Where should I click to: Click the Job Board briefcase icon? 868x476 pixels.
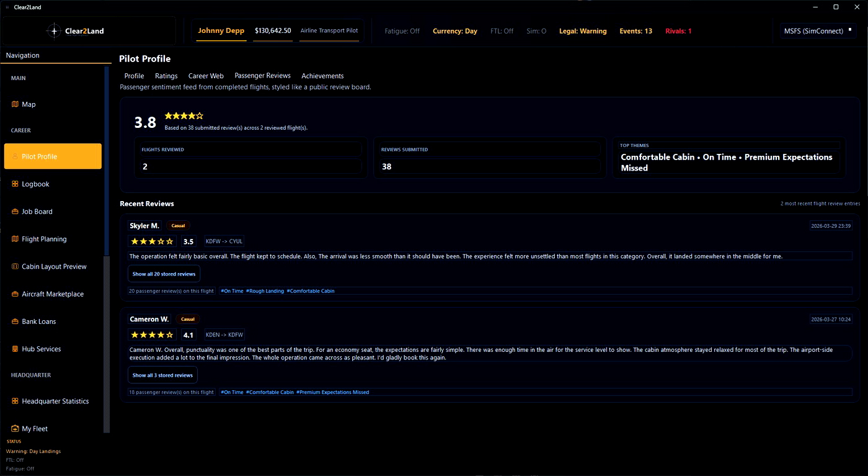15,212
